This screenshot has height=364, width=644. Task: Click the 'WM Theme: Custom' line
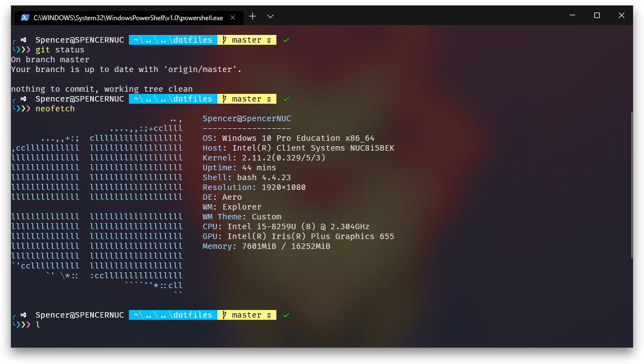242,217
